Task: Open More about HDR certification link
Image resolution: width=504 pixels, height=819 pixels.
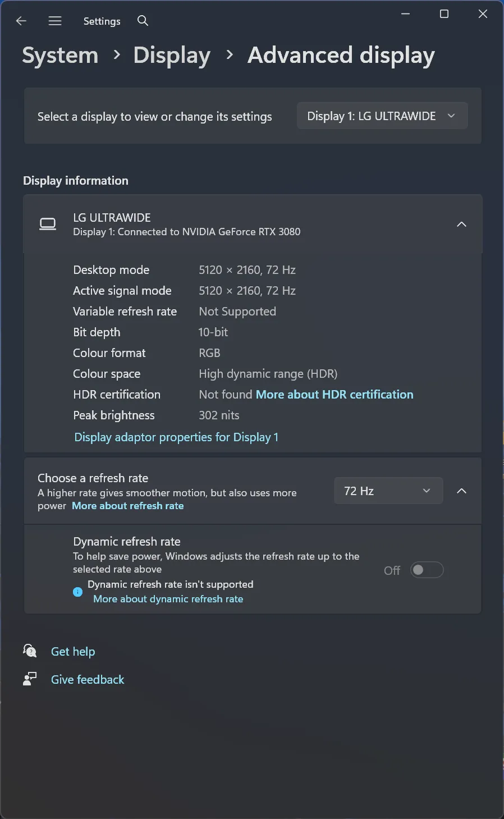Action: click(x=335, y=395)
